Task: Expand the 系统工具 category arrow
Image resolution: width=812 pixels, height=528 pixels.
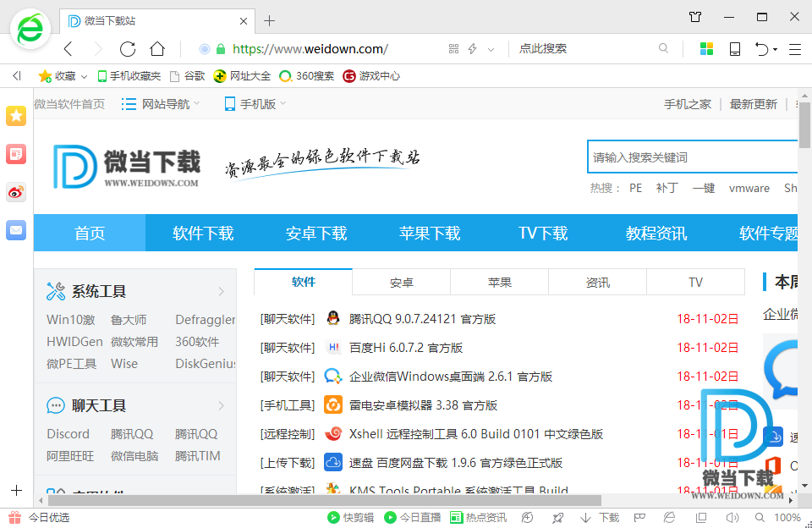Action: pos(221,292)
